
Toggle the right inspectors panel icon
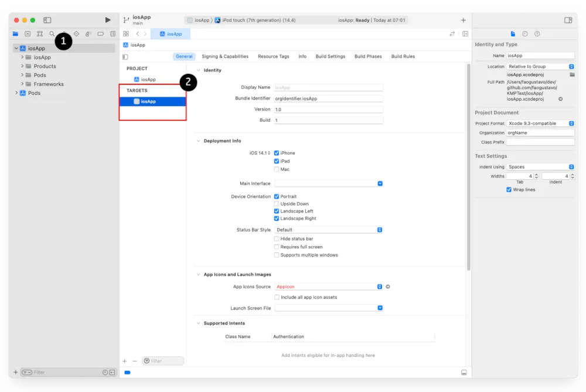568,20
